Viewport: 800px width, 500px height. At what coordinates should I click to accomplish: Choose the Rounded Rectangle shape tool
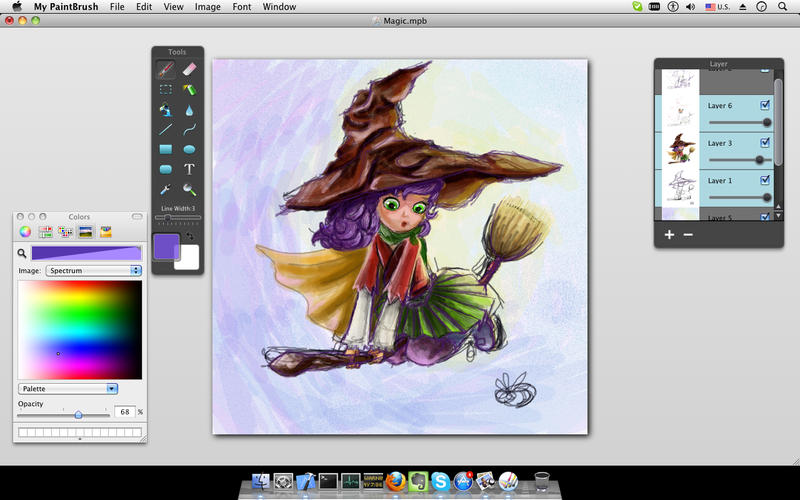point(166,169)
